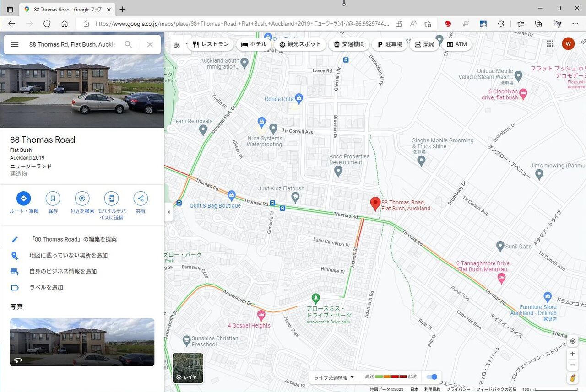Search nearby using 付近を検索 icon

pyautogui.click(x=82, y=199)
